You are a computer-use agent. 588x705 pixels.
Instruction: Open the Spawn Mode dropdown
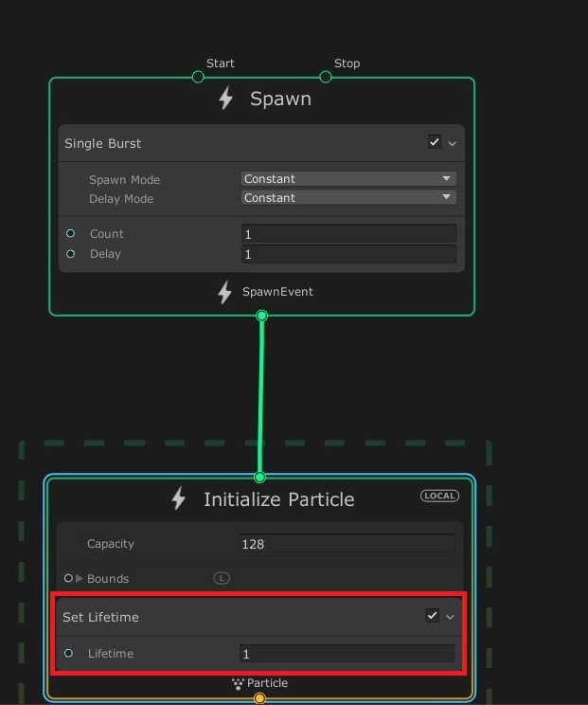pos(348,178)
